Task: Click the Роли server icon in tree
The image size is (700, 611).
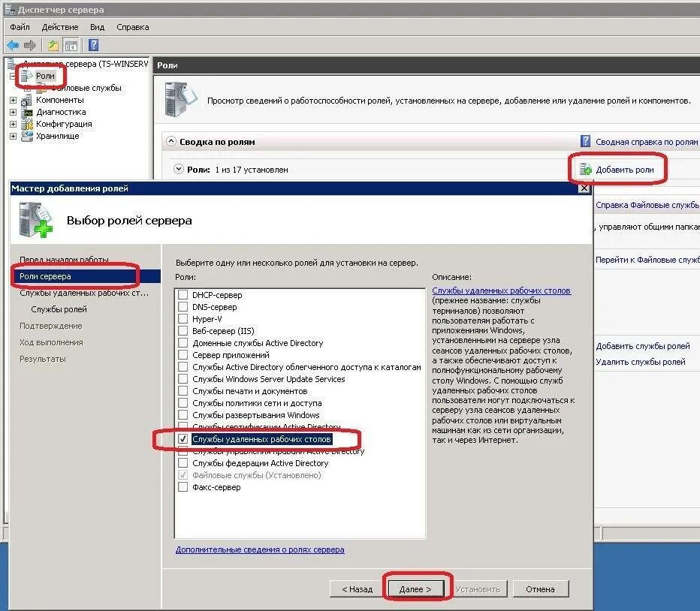Action: [x=27, y=77]
